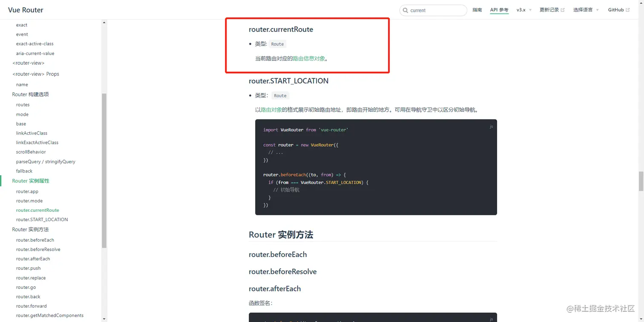Click the sidebar scroll-down arrow
Screen dimensions: 644x322
tap(104, 319)
